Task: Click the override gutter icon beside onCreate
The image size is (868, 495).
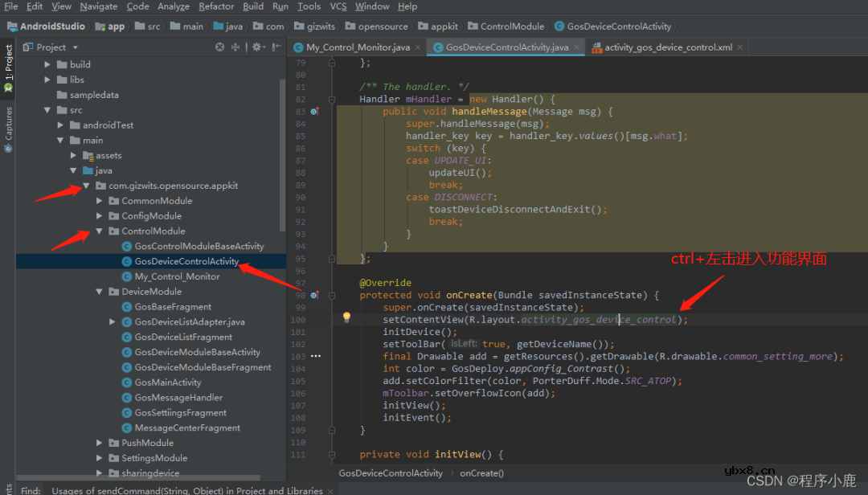Action: click(x=314, y=296)
